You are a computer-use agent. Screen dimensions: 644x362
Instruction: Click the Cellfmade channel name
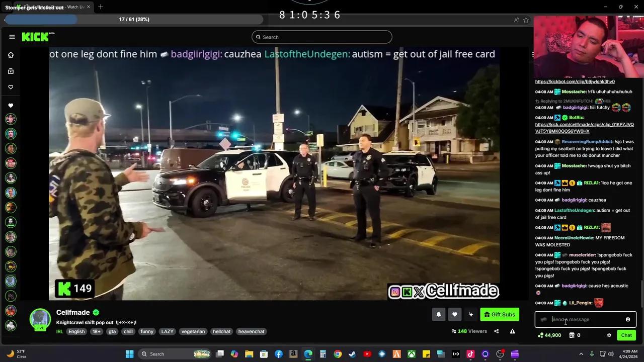click(x=73, y=312)
